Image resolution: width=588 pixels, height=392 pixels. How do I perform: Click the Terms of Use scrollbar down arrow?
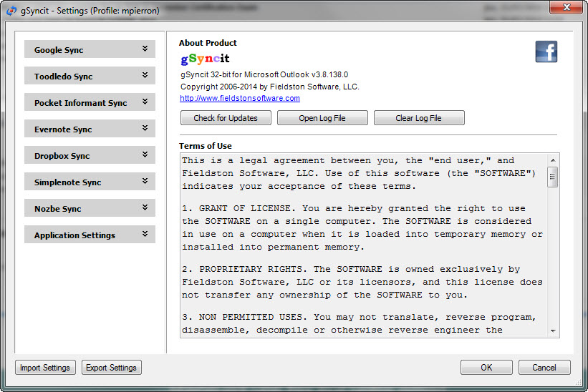pos(553,330)
